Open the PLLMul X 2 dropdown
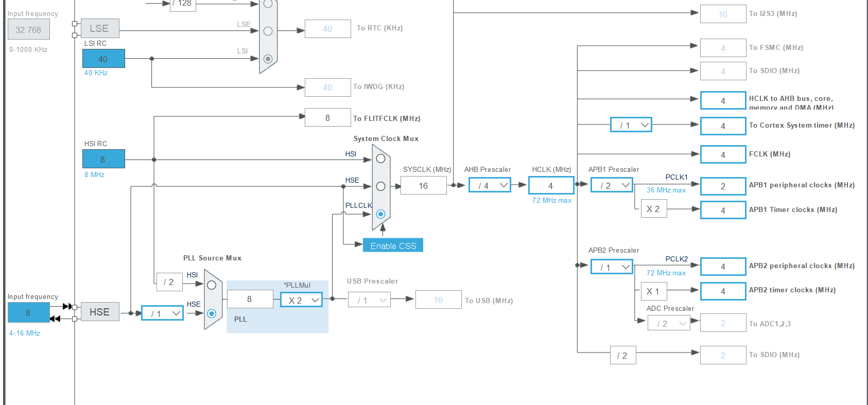 (x=301, y=300)
